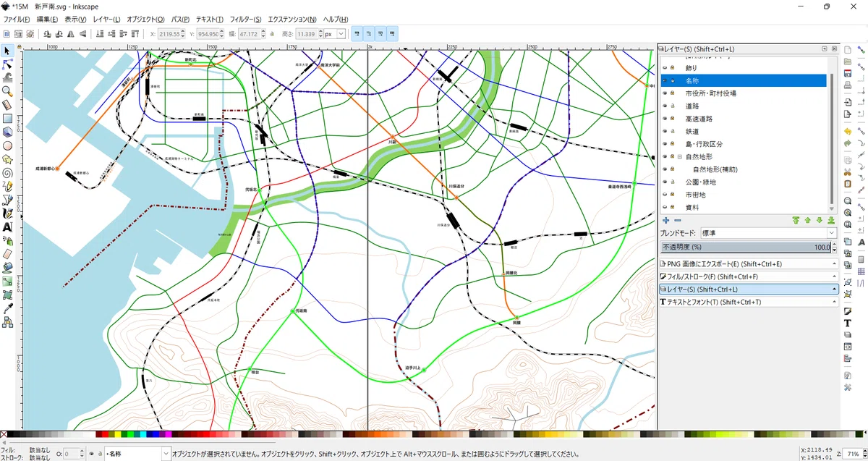This screenshot has width=868, height=461.
Task: Click the X coordinate input field
Action: point(168,34)
